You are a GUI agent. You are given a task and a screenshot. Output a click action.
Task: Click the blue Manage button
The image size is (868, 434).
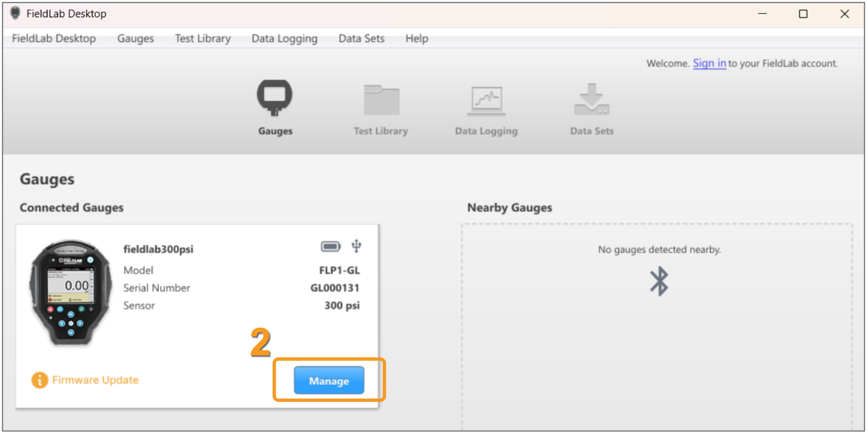coord(329,381)
